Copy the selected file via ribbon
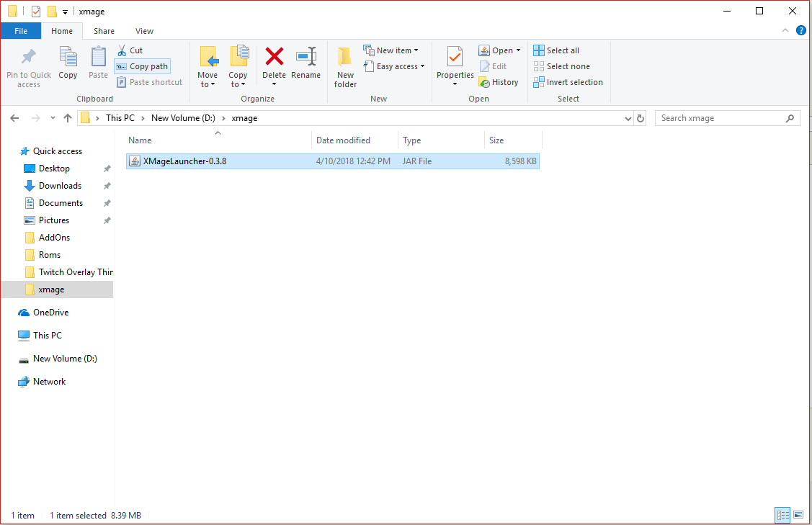Screen dimensions: 812x525 pyautogui.click(x=68, y=63)
